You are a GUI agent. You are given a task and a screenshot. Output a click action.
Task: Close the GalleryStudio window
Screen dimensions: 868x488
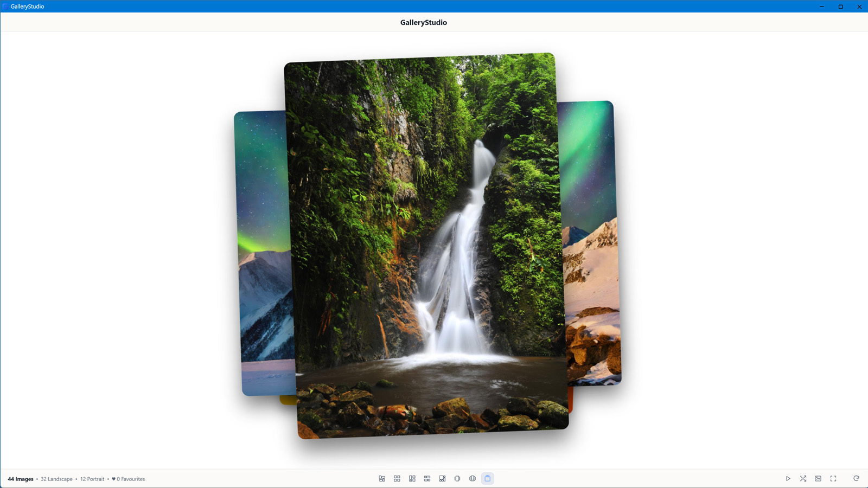click(x=859, y=7)
